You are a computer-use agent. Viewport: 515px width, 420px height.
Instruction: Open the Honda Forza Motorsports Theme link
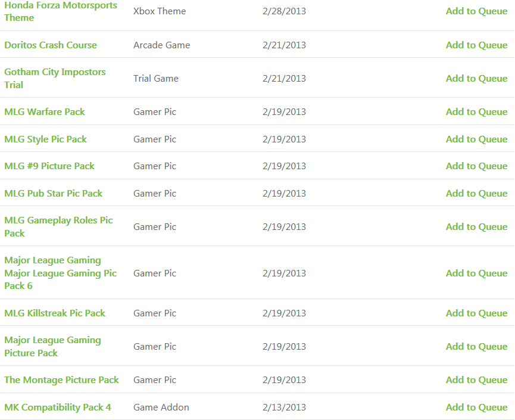point(61,11)
